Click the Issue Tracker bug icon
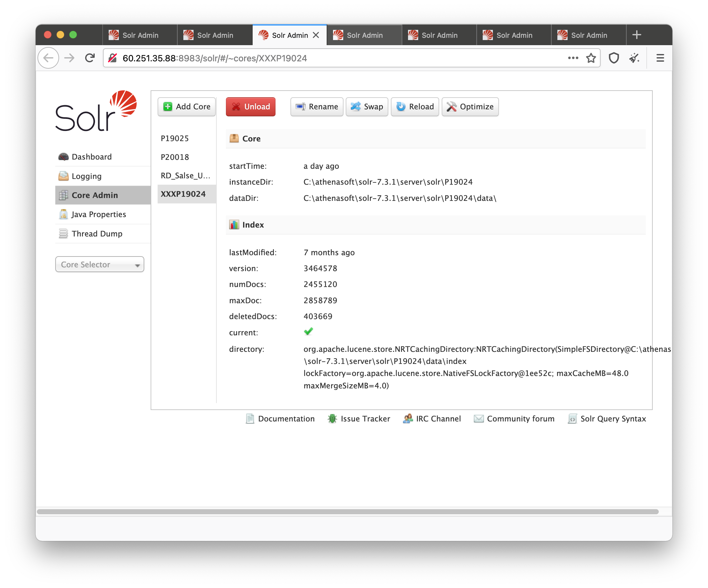 coord(332,418)
